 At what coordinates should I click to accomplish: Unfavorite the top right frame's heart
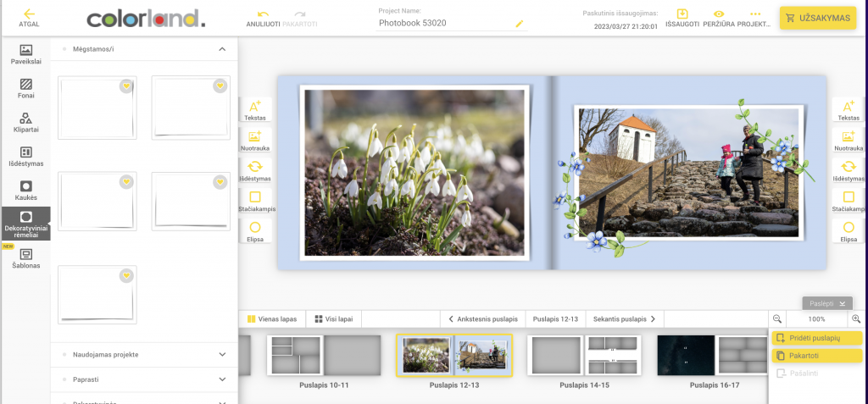(x=220, y=86)
